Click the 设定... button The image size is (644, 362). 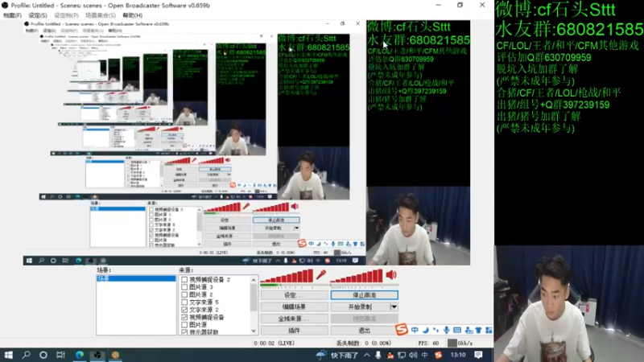pos(294,295)
